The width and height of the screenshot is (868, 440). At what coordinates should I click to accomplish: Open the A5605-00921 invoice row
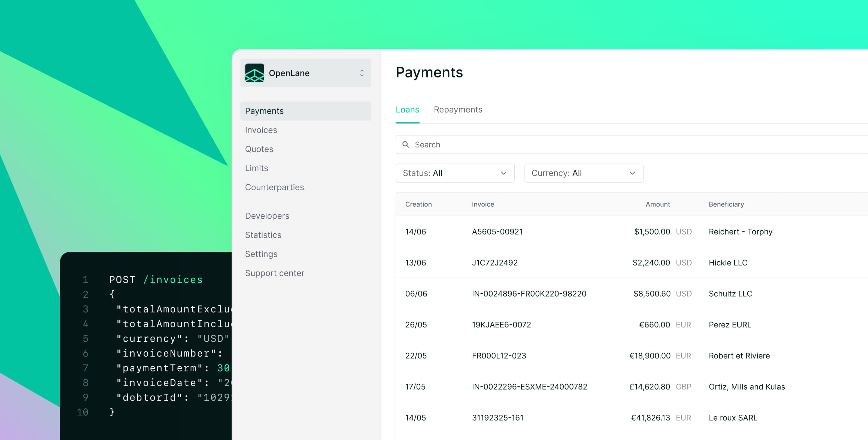coord(497,232)
